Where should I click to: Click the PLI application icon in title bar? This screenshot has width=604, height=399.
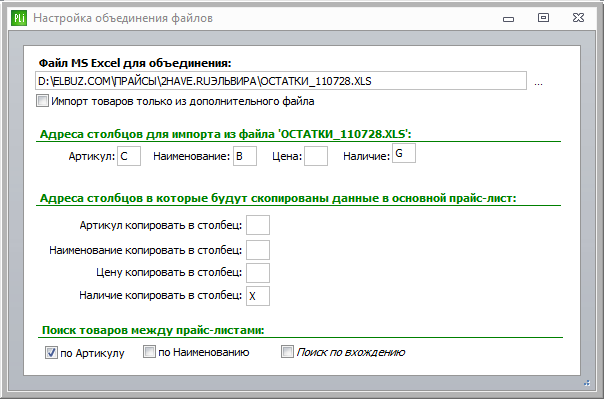tap(19, 18)
